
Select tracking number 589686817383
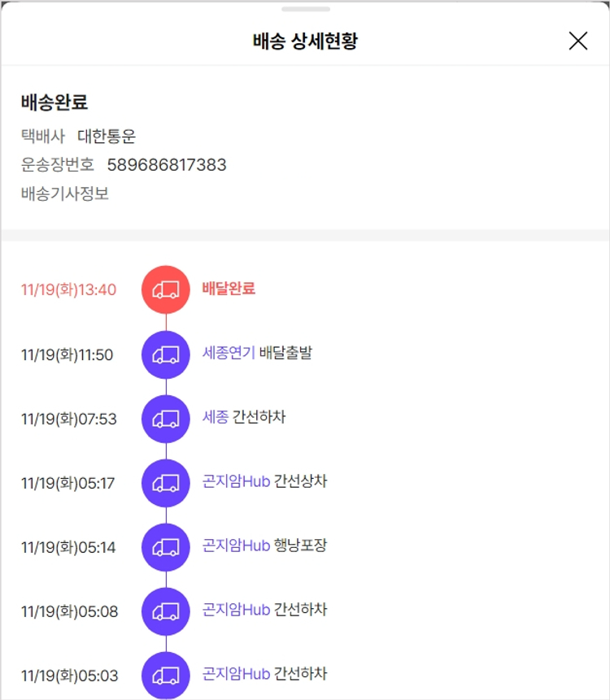(167, 165)
